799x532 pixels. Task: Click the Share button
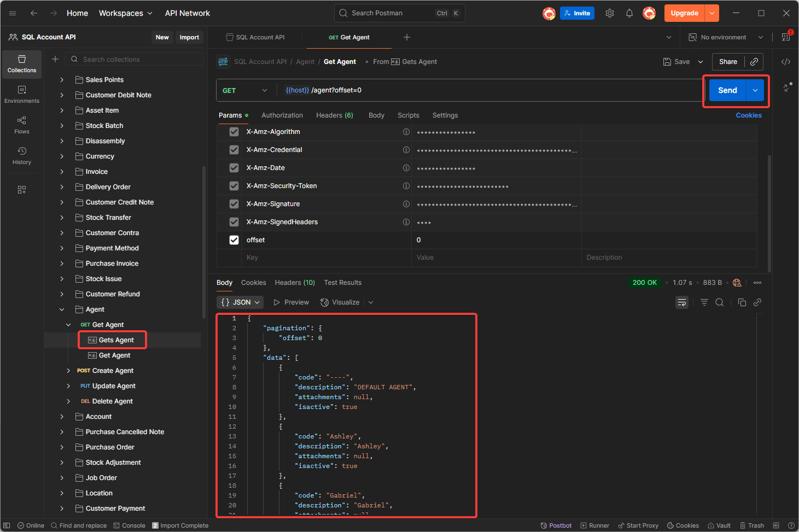tap(728, 62)
